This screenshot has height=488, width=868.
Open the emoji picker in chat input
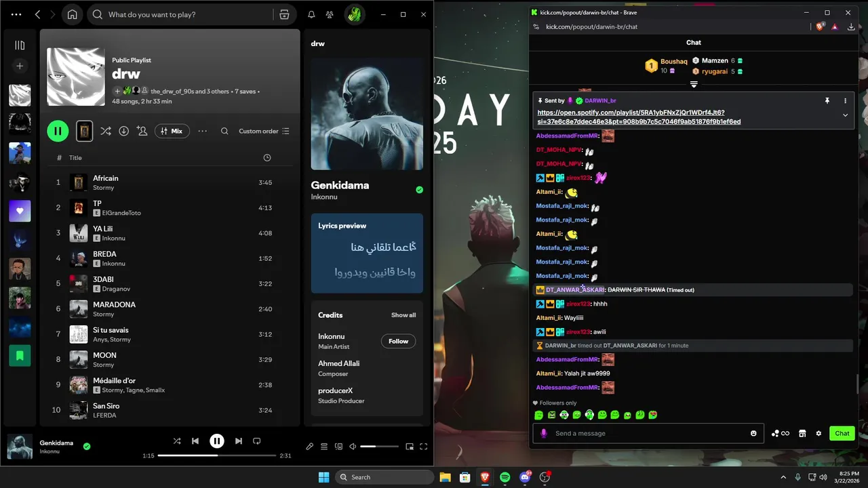753,433
